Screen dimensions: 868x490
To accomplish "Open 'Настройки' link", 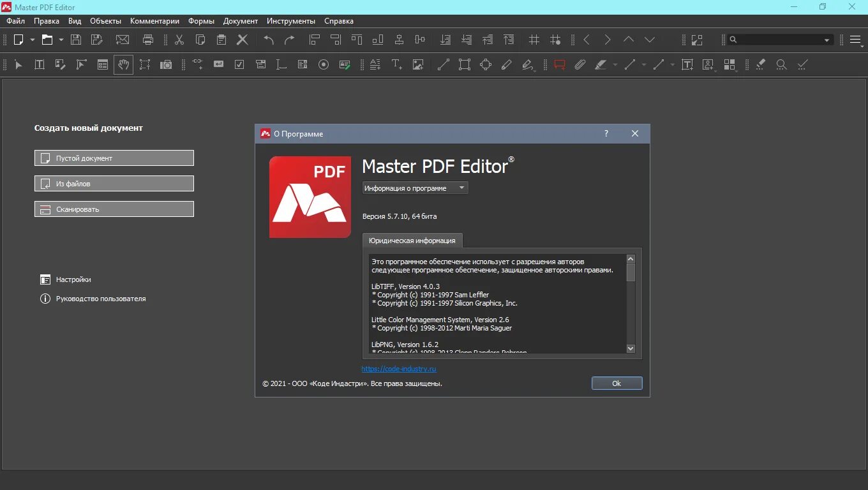I will pos(66,279).
